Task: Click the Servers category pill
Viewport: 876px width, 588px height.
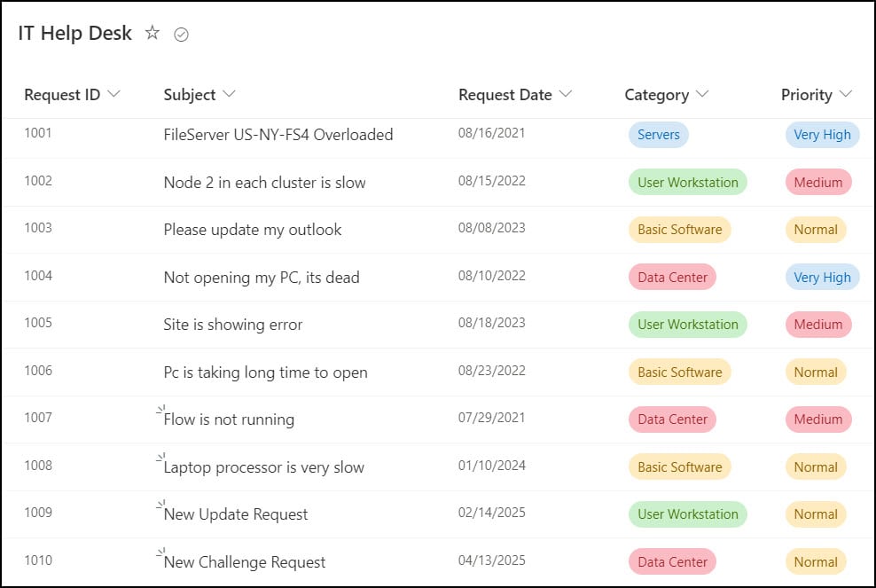Action: tap(659, 135)
